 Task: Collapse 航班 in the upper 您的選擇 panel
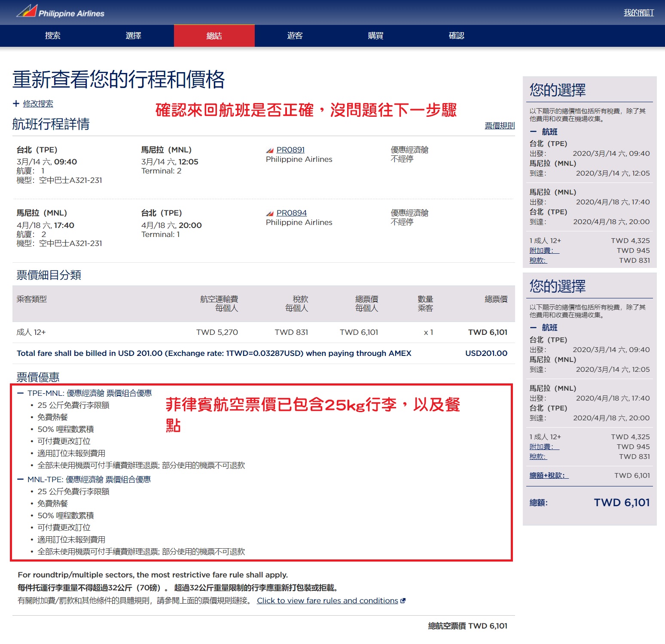(533, 132)
